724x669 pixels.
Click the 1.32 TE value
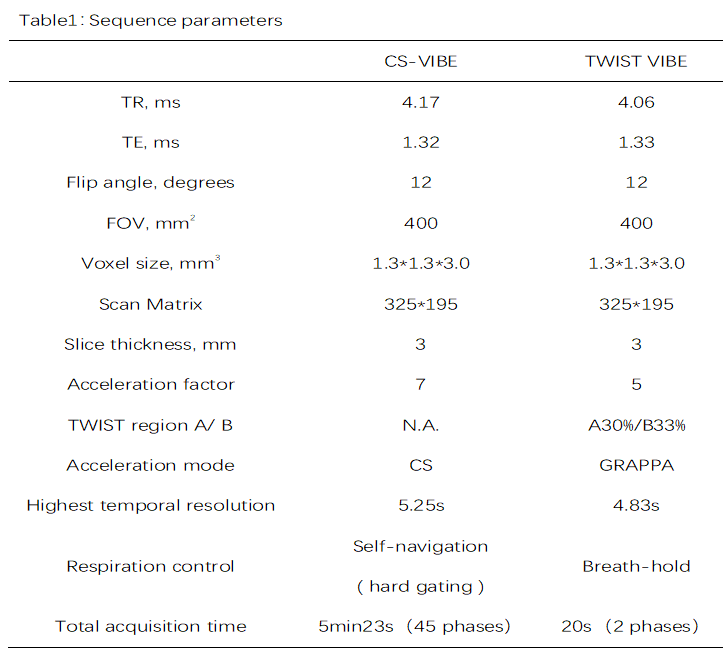point(420,142)
